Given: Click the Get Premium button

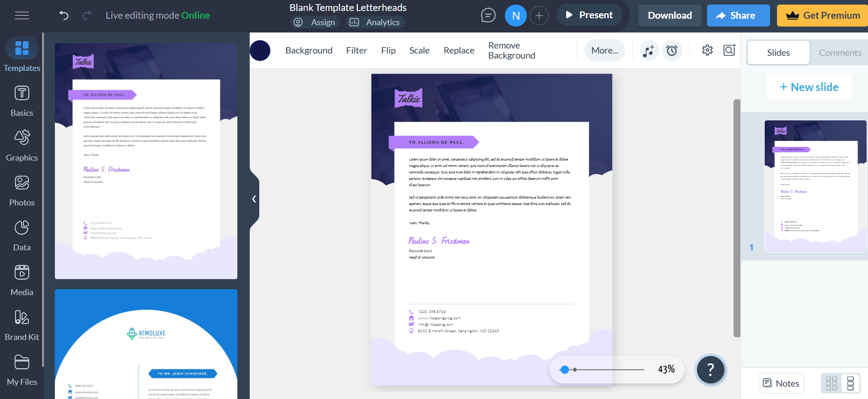Looking at the screenshot, I should coord(823,16).
